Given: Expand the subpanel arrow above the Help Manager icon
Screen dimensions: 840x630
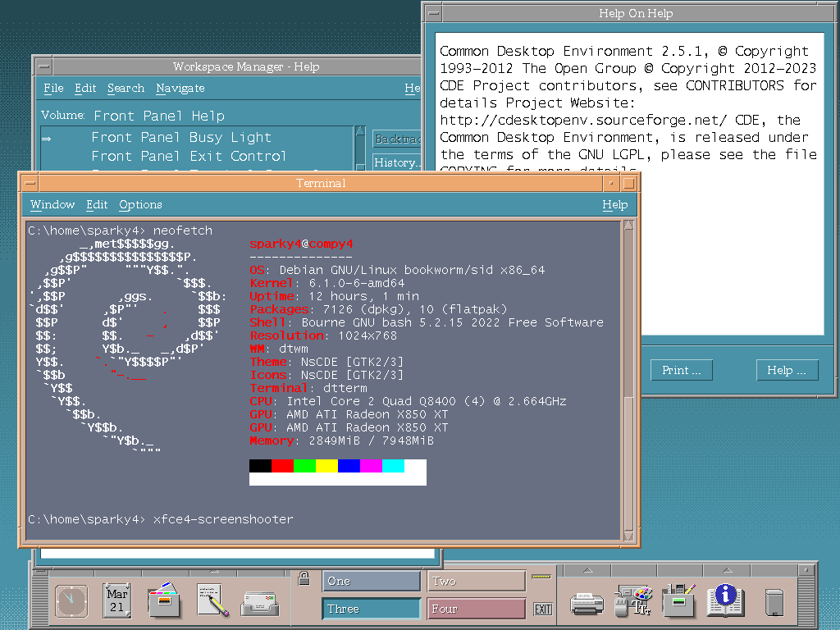Looking at the screenshot, I should 725,570.
